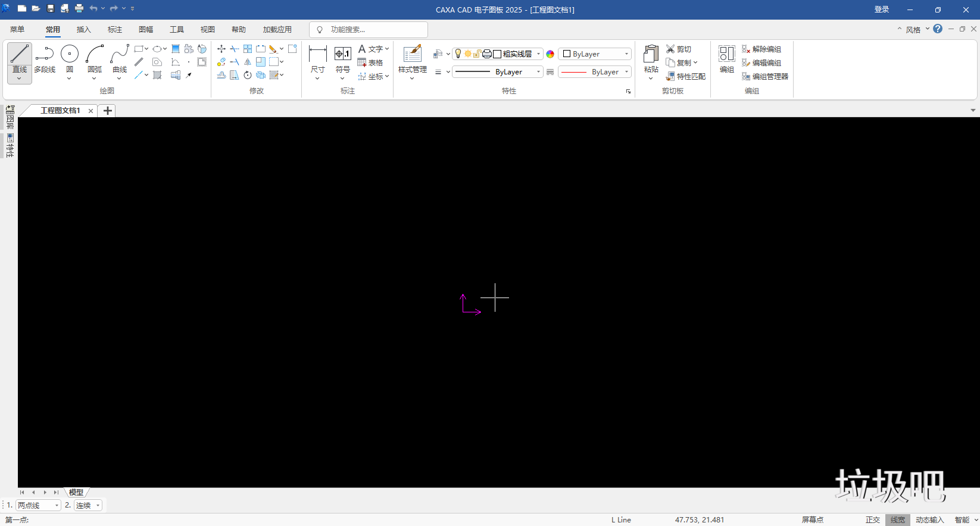The image size is (980, 526).
Task: Click the 尺寸 dimension tool
Action: coord(318,58)
